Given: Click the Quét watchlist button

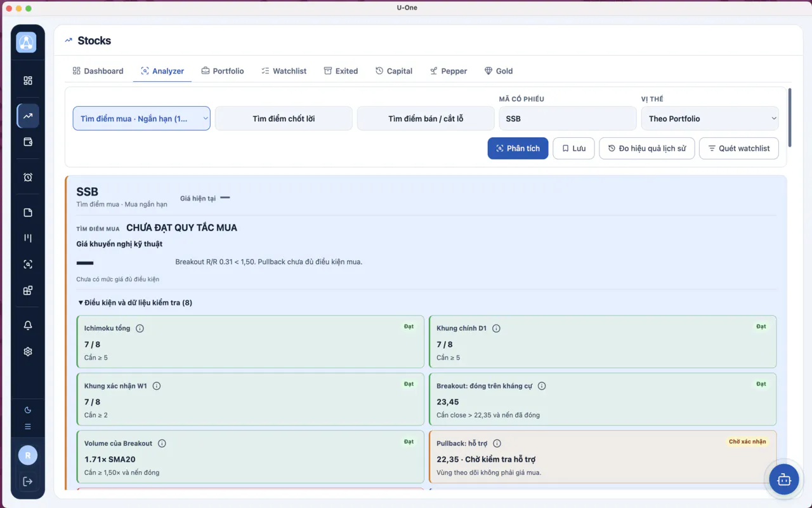Looking at the screenshot, I should pos(739,149).
